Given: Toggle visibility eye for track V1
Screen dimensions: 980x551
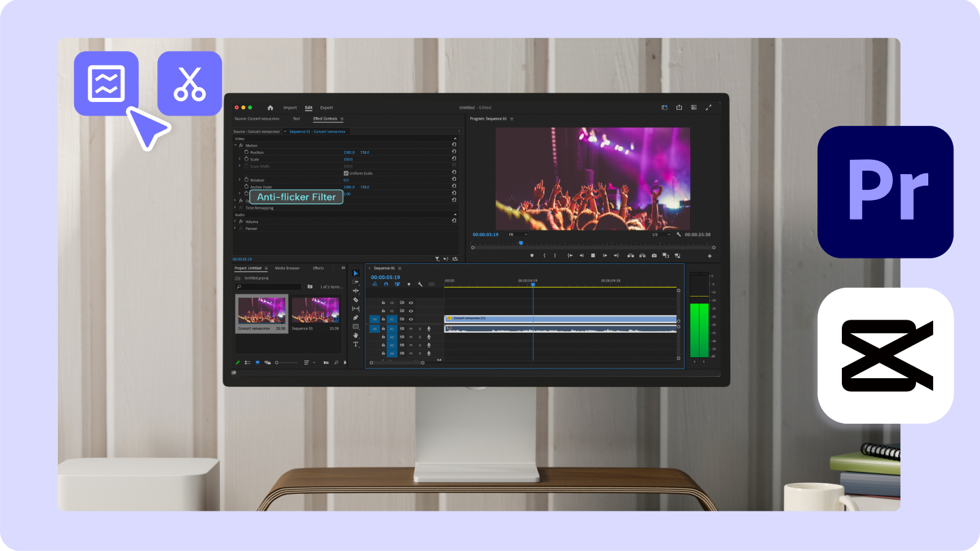Looking at the screenshot, I should 411,319.
